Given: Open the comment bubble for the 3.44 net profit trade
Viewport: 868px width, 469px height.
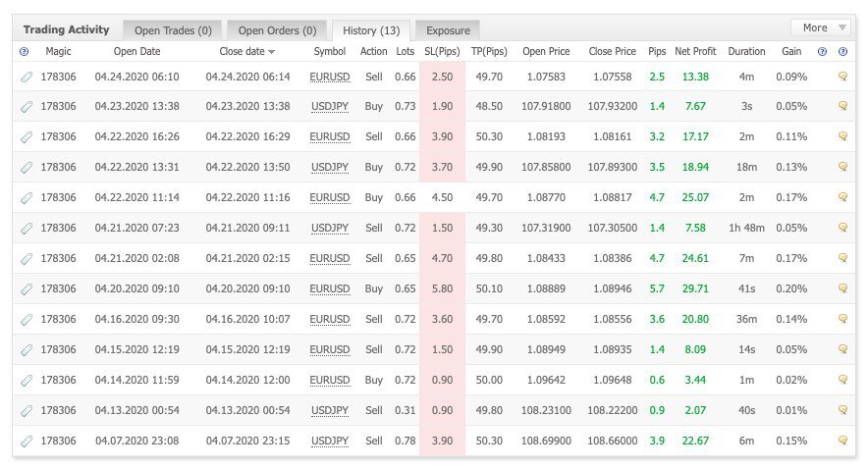Looking at the screenshot, I should [842, 380].
